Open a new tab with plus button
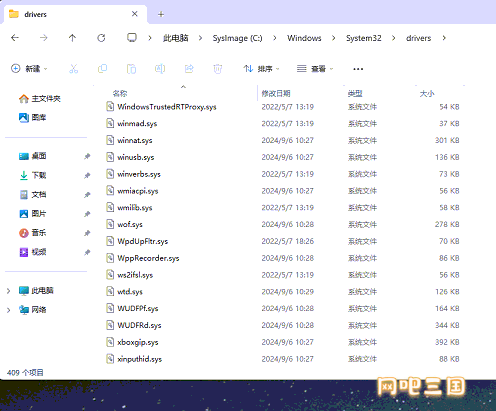 click(x=161, y=14)
